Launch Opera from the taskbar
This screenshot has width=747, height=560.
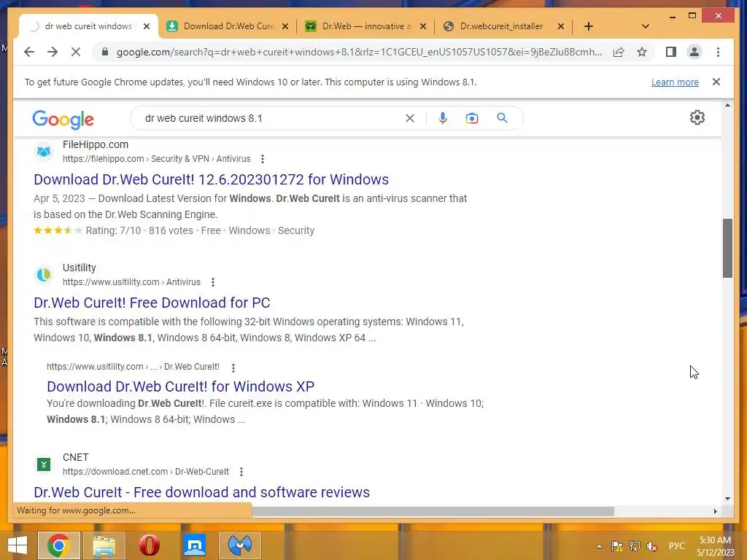click(x=149, y=545)
